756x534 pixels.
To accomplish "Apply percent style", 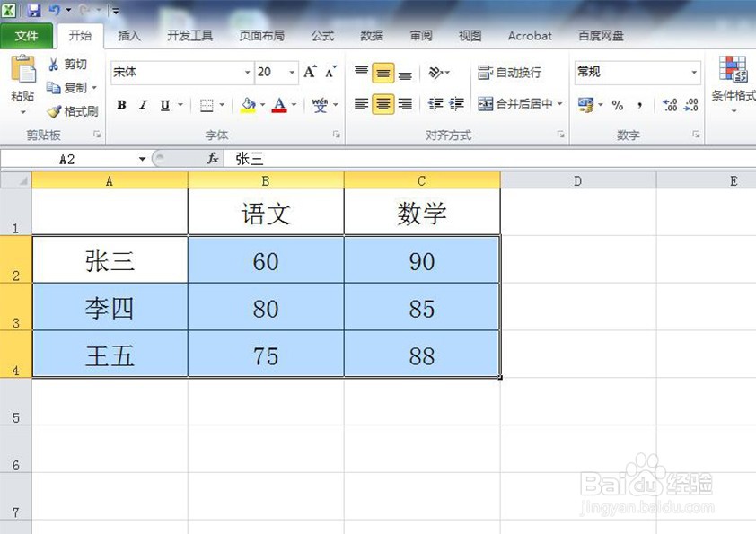I will (x=617, y=105).
